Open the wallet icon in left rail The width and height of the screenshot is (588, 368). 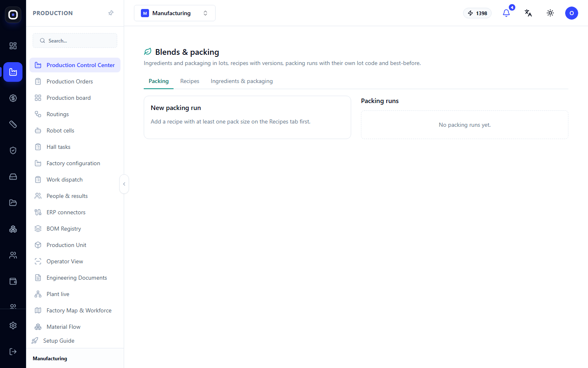coord(13,281)
